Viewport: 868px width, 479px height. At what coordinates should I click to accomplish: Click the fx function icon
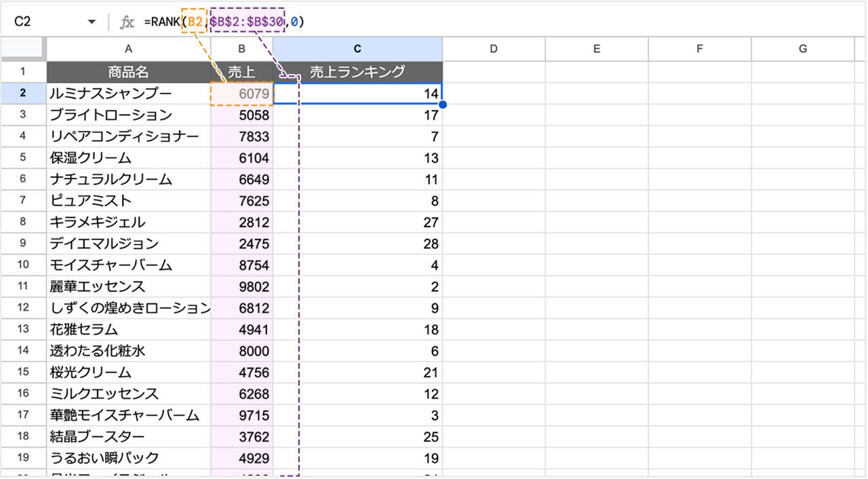click(x=127, y=22)
